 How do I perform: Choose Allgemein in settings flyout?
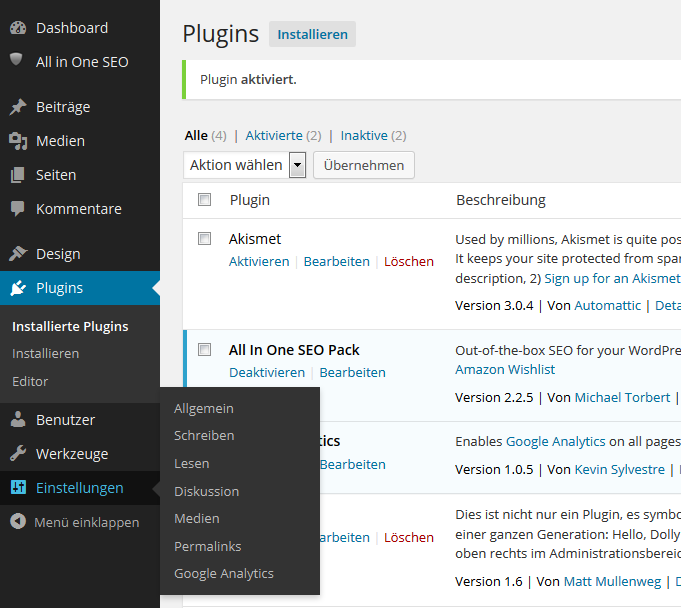tap(204, 409)
